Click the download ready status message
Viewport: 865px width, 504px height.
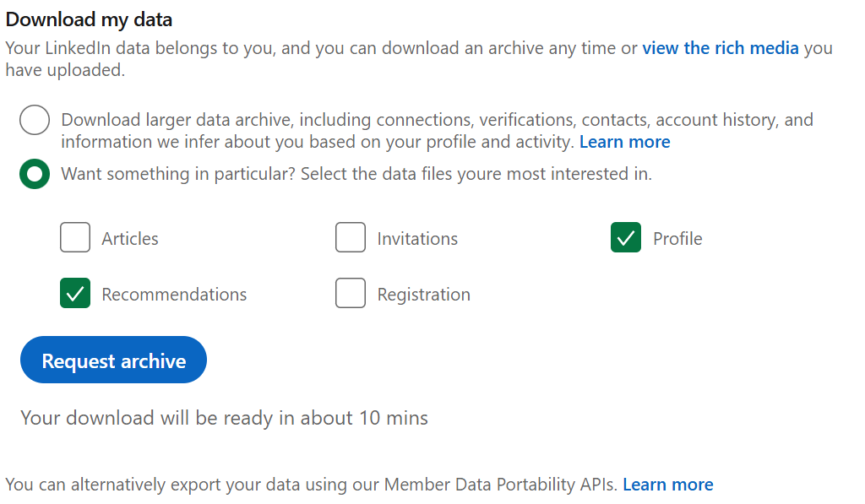[x=225, y=417]
